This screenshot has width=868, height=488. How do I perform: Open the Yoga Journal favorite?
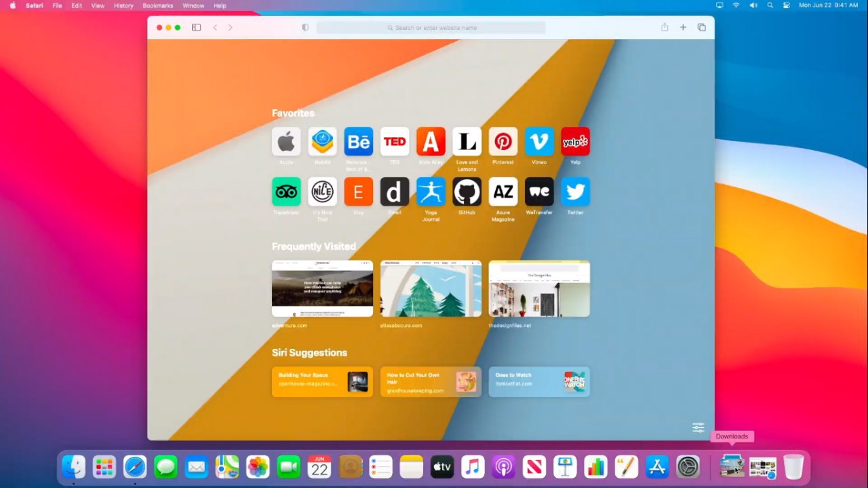[431, 191]
